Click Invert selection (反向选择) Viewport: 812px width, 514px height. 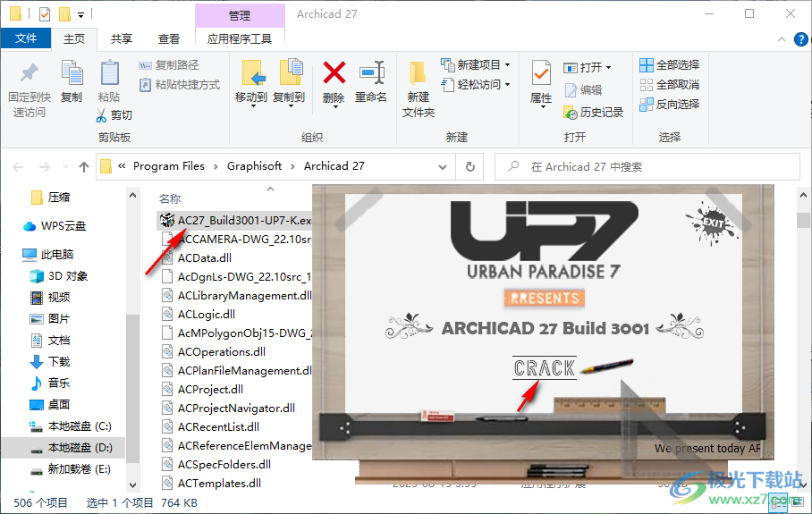click(x=669, y=104)
